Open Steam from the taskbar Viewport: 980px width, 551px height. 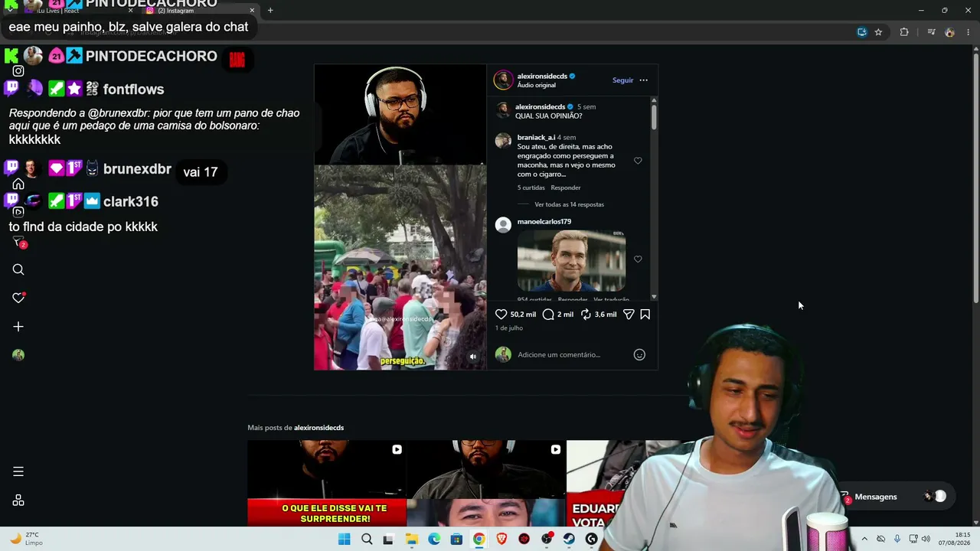(569, 540)
